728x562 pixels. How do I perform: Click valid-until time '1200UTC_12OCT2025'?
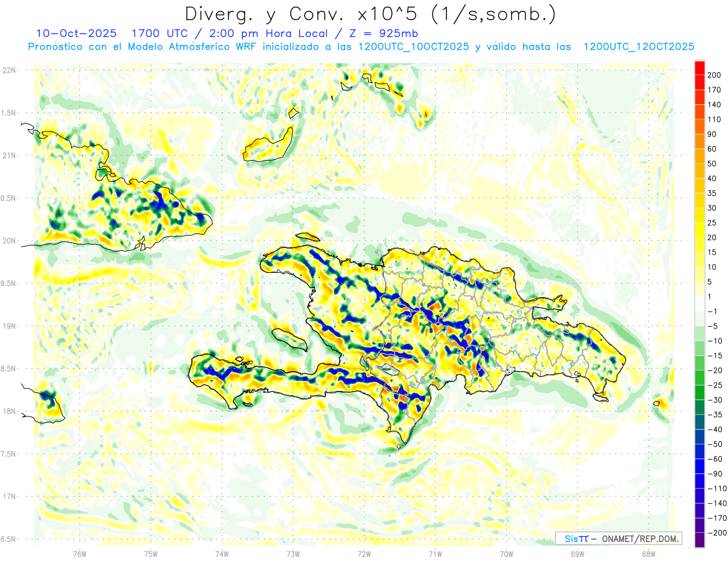639,47
